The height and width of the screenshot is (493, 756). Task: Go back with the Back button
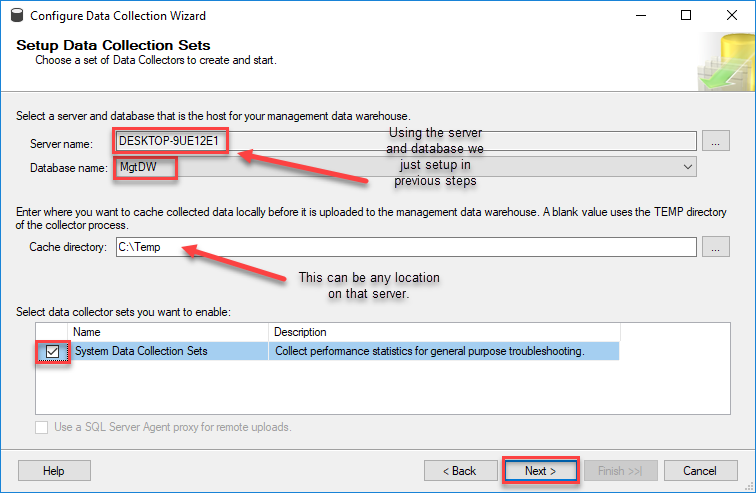click(x=460, y=471)
